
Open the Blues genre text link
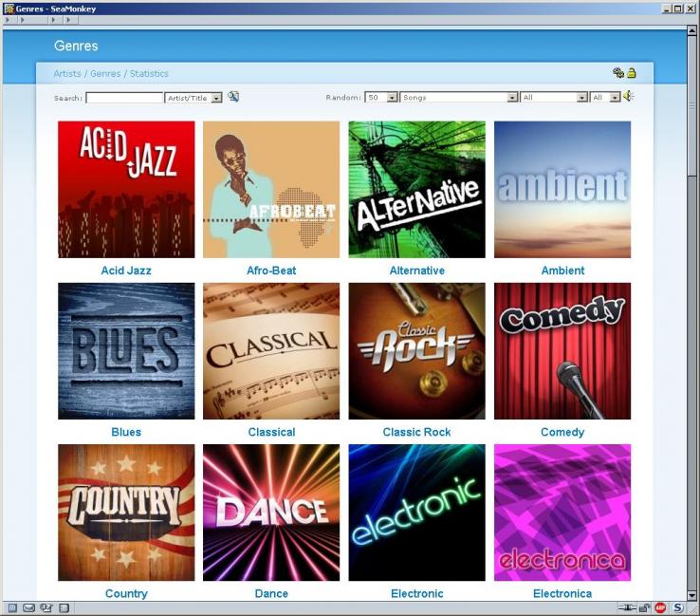(x=126, y=432)
